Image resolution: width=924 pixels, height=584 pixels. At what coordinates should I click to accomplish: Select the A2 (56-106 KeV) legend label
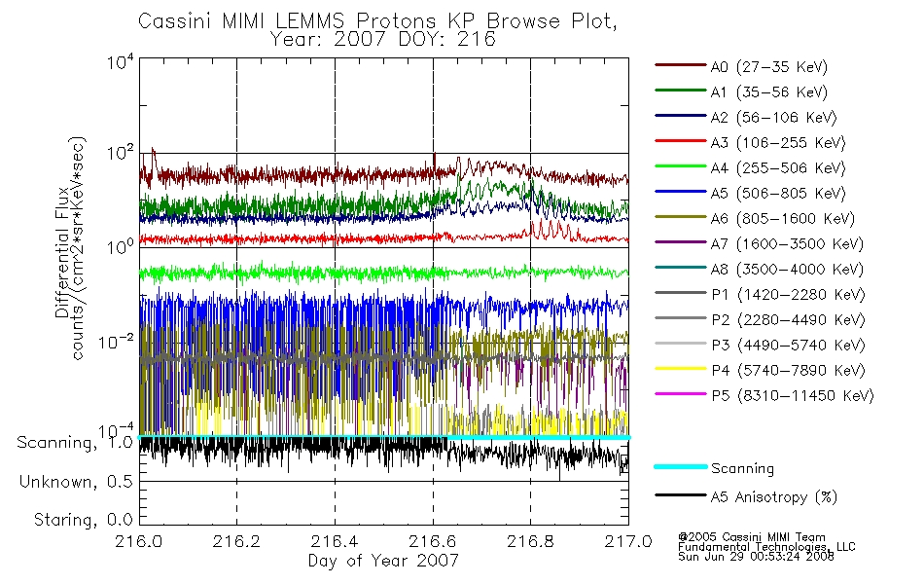tap(774, 118)
